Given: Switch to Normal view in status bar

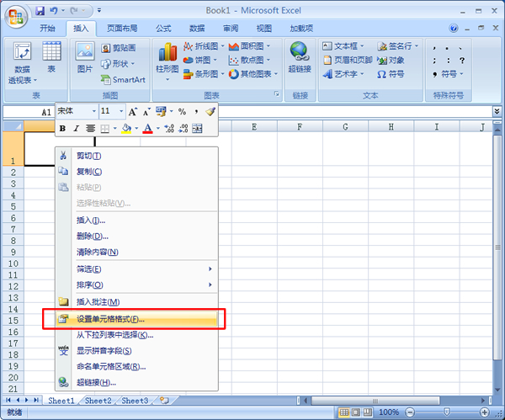Looking at the screenshot, I should (x=344, y=412).
